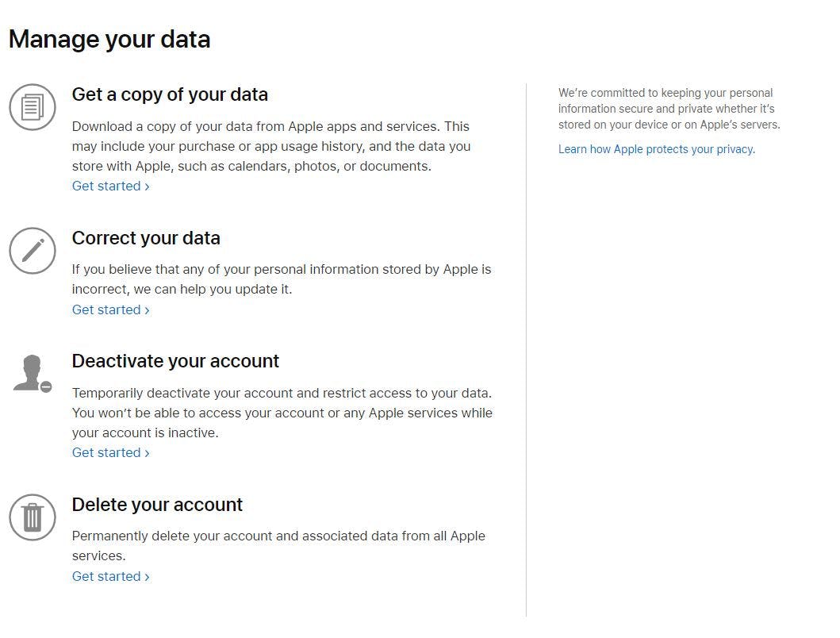The image size is (840, 638).
Task: Click the trash can icon
Action: (x=33, y=517)
